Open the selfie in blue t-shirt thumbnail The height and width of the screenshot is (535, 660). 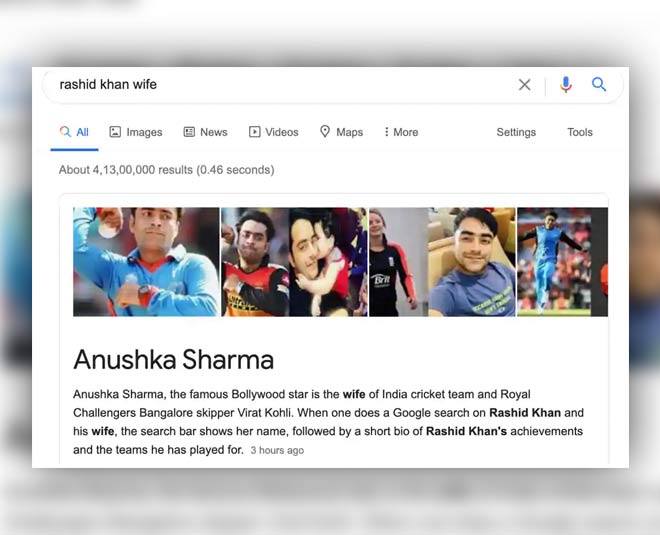pyautogui.click(x=472, y=262)
